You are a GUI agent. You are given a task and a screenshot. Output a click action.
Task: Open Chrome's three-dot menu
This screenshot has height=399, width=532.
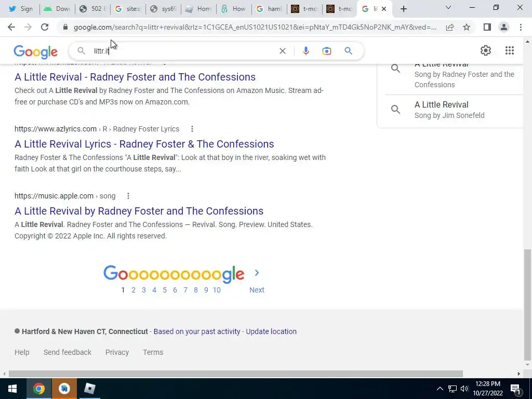521,27
